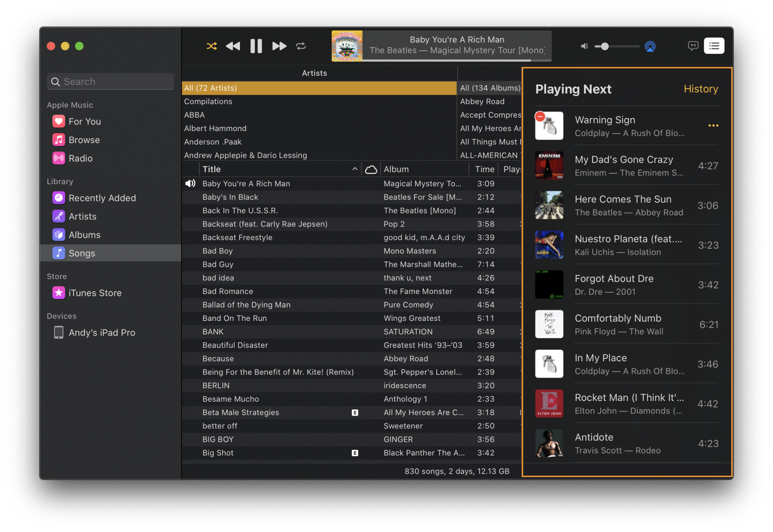Select the song Bad Guy
This screenshot has width=773, height=532.
(x=352, y=264)
